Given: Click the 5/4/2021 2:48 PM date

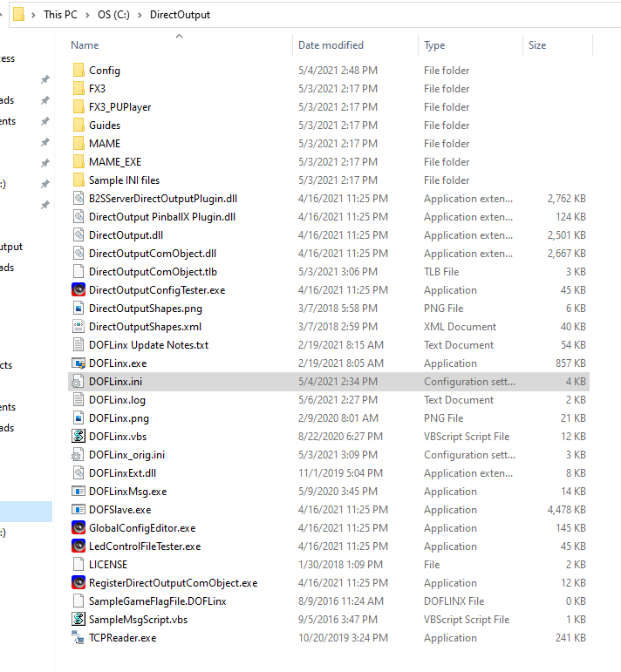Looking at the screenshot, I should point(338,71).
